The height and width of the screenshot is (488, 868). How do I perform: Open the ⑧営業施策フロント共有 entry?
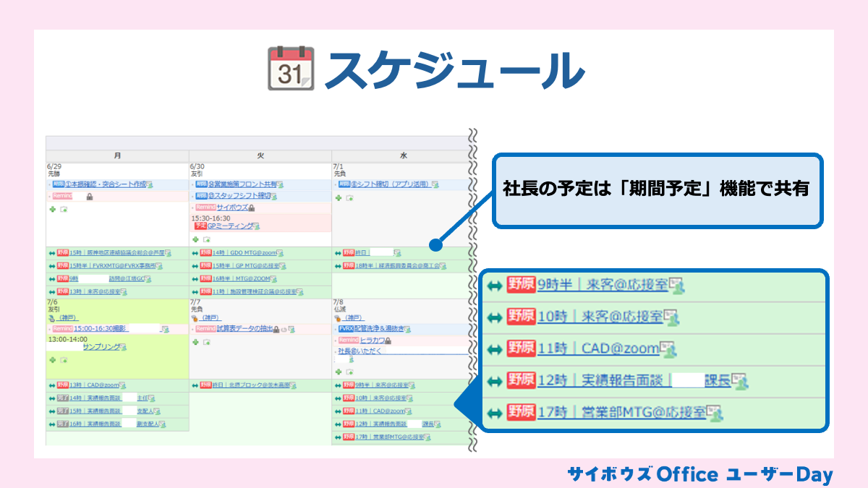click(242, 184)
